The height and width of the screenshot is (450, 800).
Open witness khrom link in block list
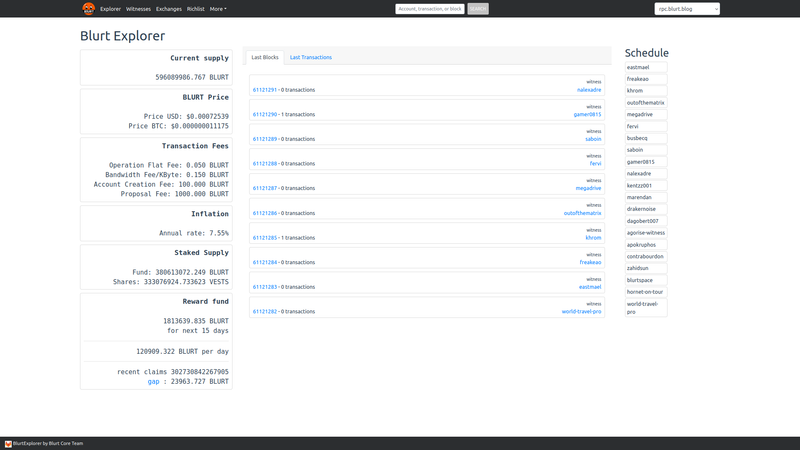(593, 238)
